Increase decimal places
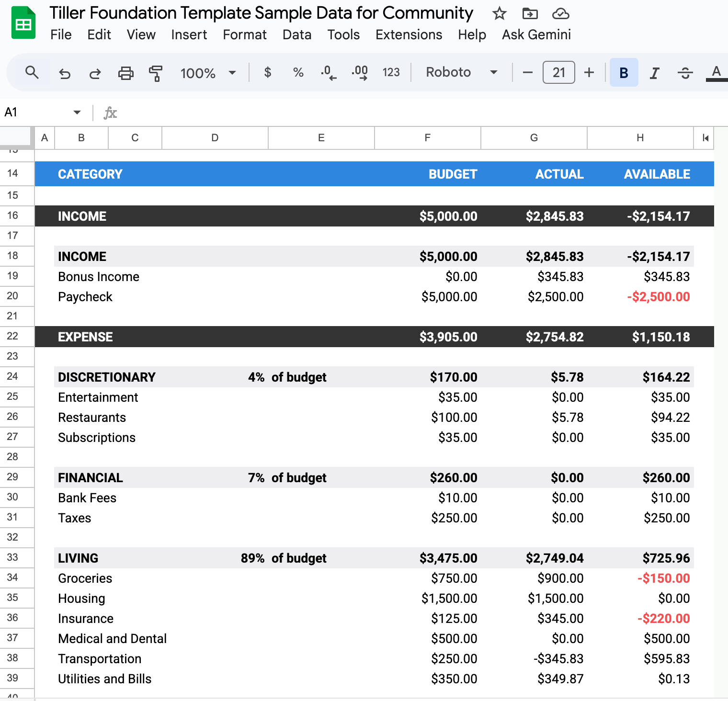728x701 pixels. coord(360,72)
